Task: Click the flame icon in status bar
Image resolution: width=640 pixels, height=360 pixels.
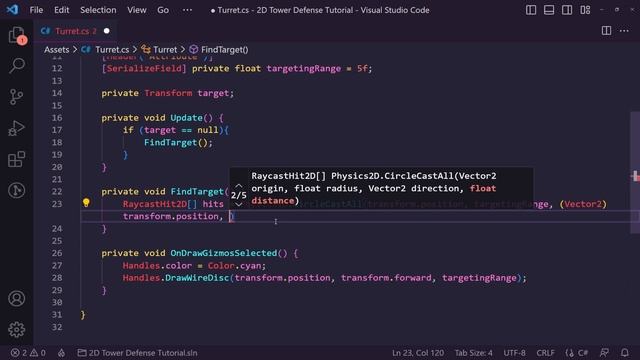Action: tap(61, 353)
